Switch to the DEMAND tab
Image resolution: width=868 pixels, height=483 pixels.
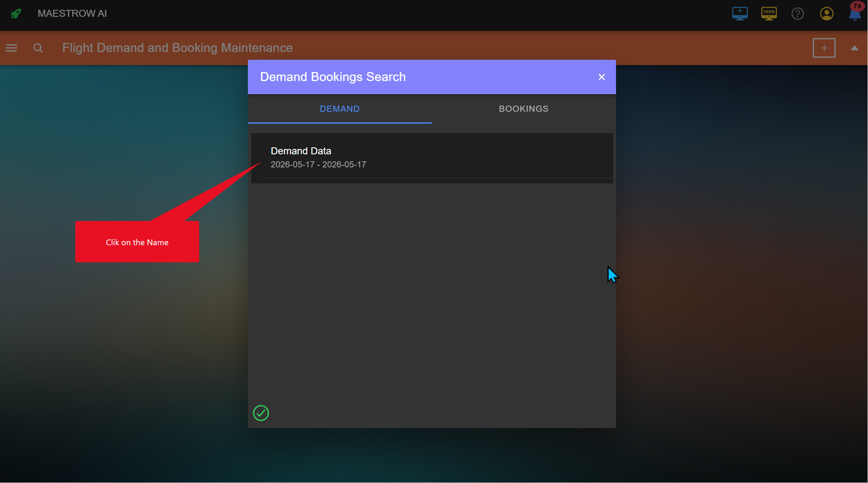(340, 109)
